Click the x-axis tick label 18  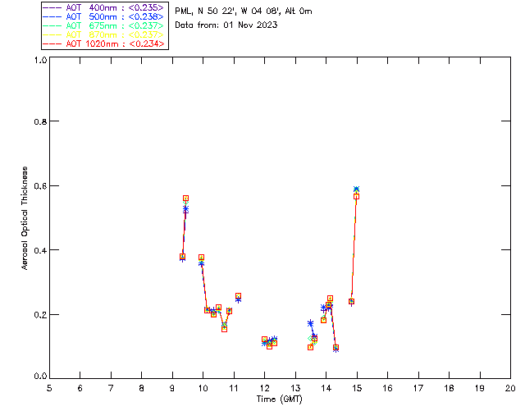(x=450, y=388)
